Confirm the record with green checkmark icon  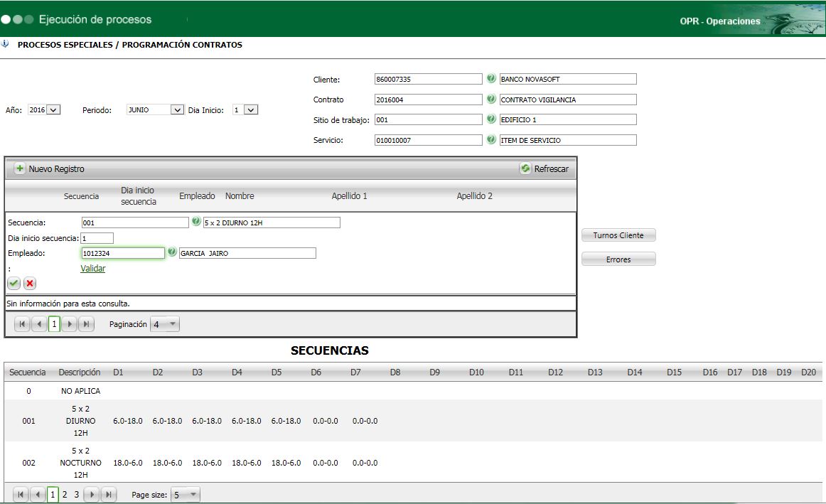tap(14, 284)
